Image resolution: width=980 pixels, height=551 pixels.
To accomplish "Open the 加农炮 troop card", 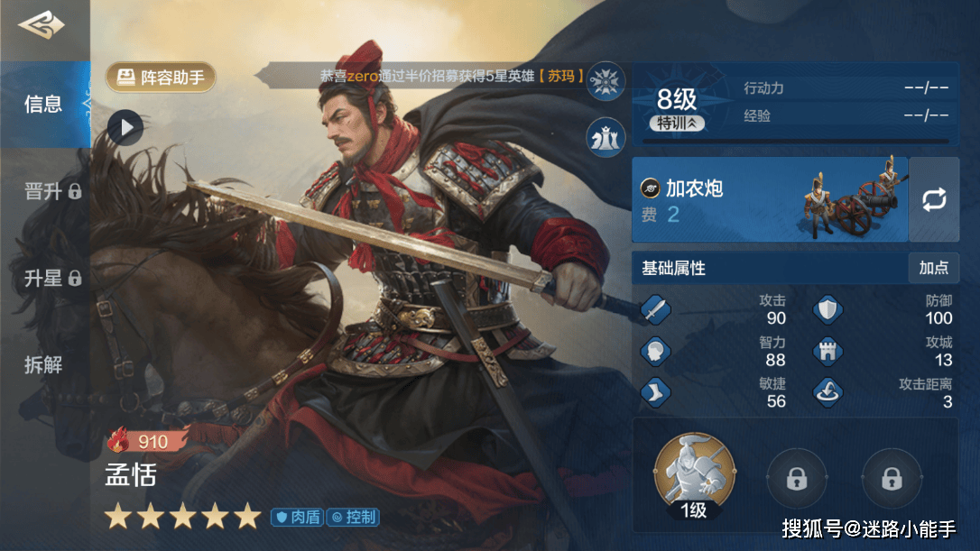I will pyautogui.click(x=770, y=199).
